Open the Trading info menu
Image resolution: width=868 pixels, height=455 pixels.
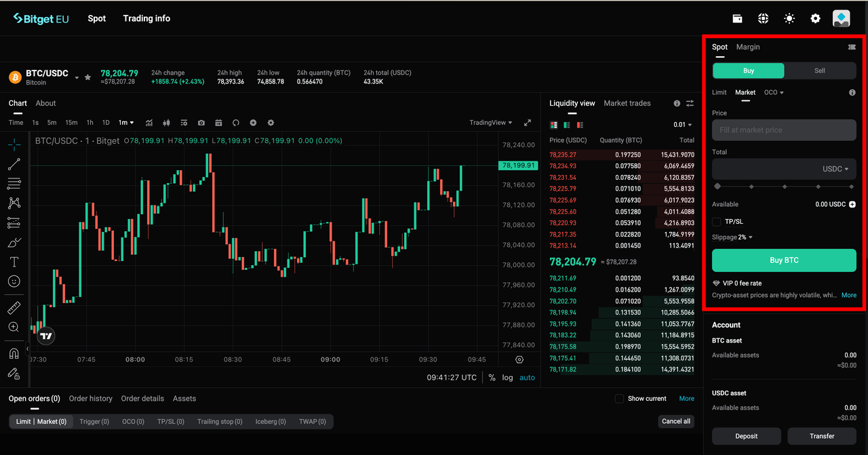(146, 18)
